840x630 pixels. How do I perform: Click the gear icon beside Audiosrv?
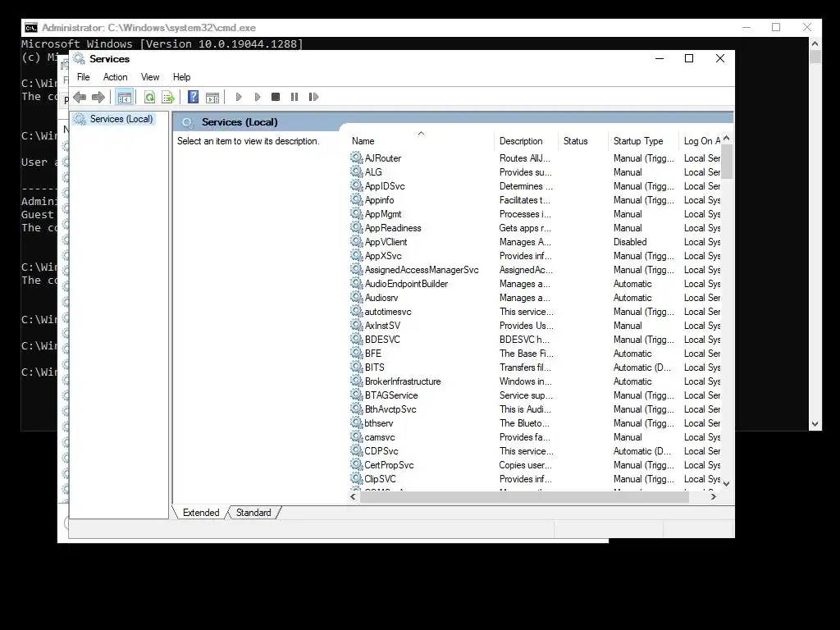click(356, 297)
